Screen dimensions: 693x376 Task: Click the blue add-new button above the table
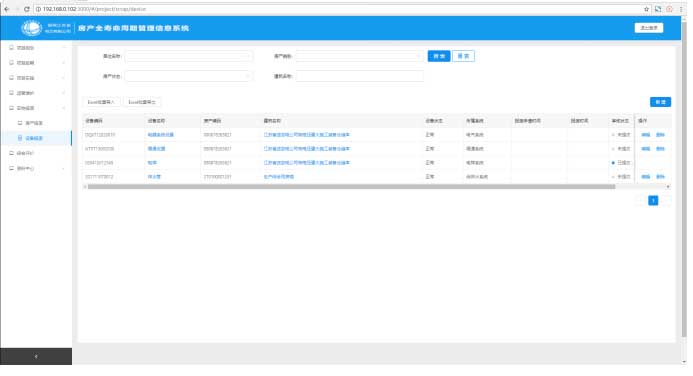click(660, 102)
